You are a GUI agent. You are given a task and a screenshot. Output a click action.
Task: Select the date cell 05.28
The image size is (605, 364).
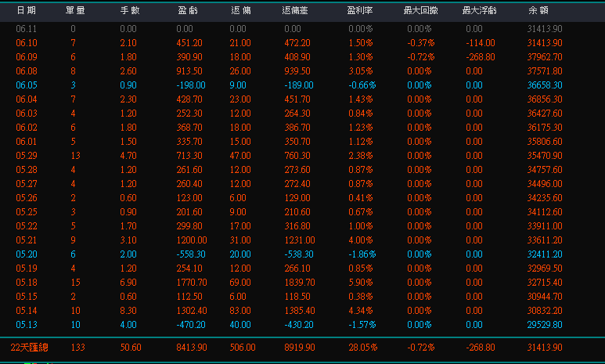tap(27, 170)
